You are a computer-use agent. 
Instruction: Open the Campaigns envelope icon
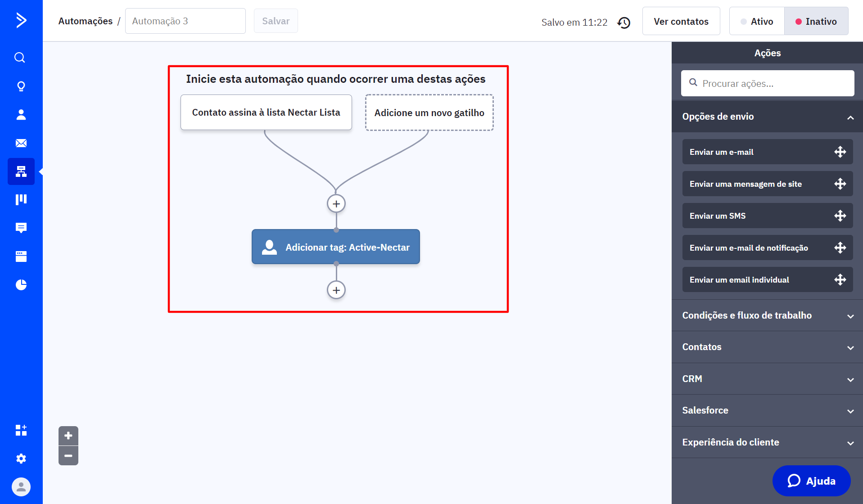tap(21, 143)
